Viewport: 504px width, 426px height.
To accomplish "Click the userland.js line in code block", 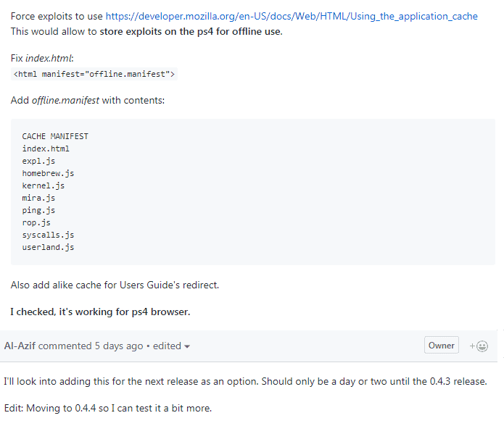I will click(x=48, y=247).
